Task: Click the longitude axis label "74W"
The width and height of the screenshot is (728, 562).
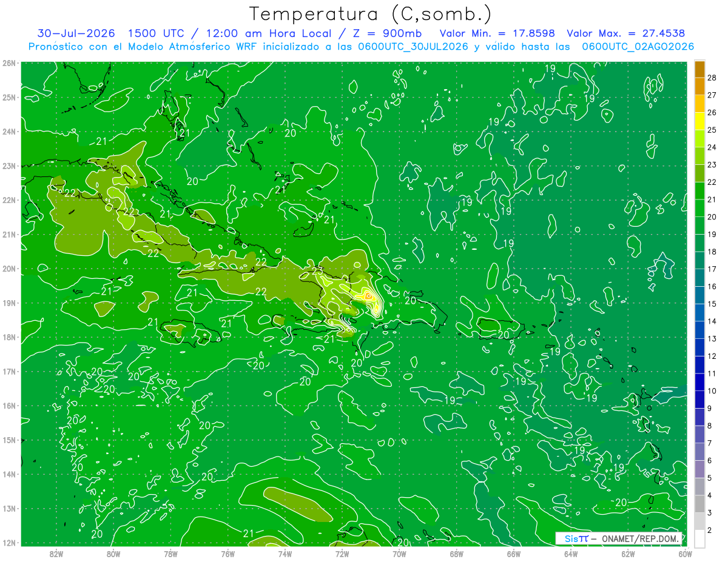Action: coord(285,554)
